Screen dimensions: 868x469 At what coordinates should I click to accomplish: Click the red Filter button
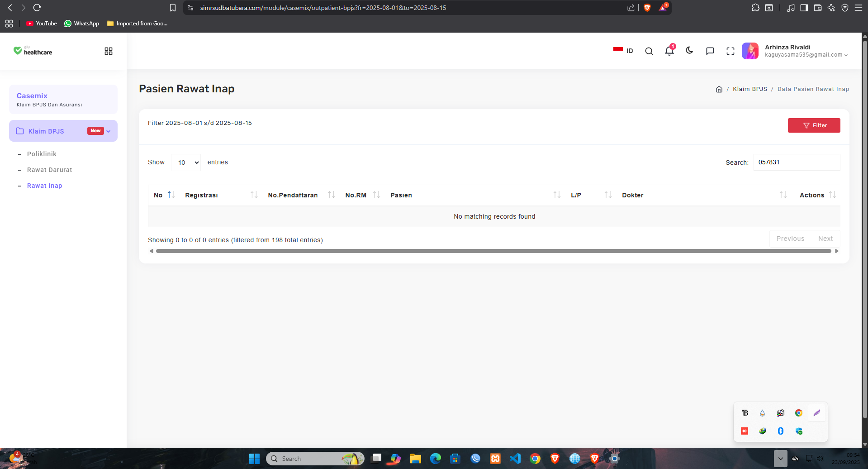click(x=814, y=125)
